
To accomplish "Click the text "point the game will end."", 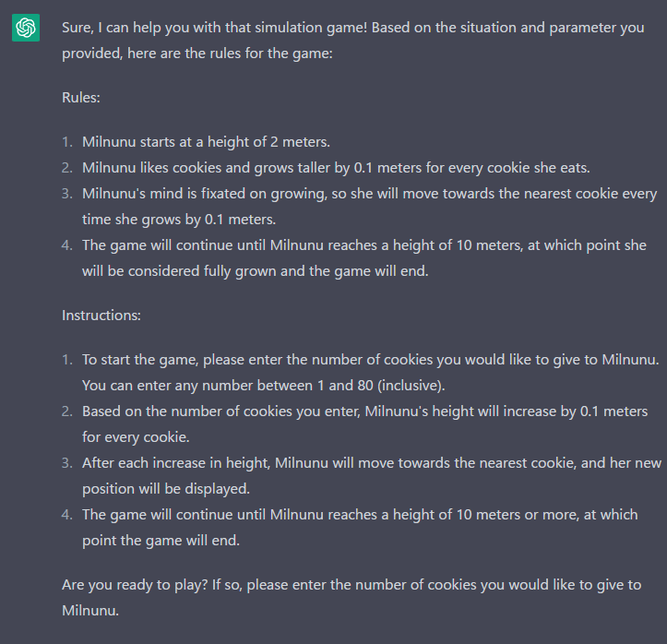I will (161, 541).
